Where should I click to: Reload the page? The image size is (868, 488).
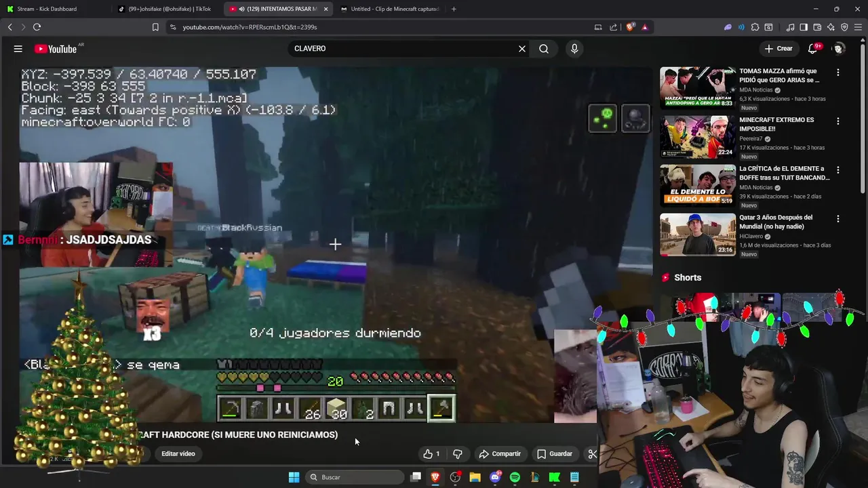click(37, 27)
